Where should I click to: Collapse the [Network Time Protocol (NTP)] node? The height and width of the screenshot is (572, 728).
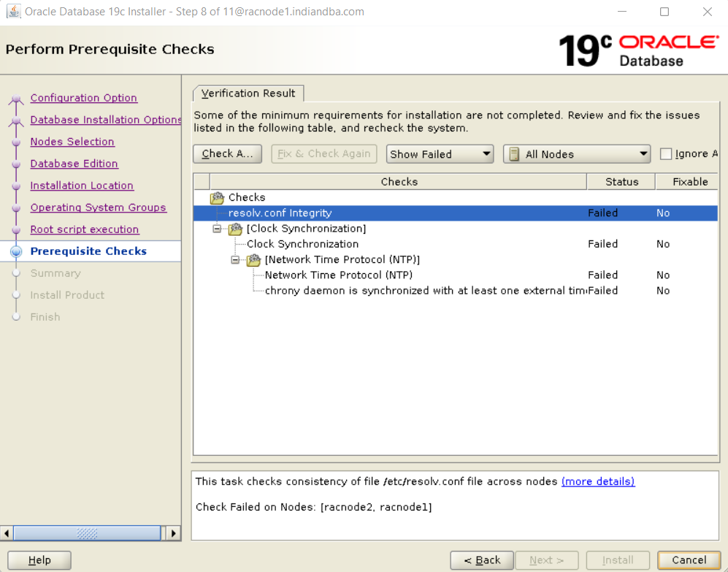point(235,260)
